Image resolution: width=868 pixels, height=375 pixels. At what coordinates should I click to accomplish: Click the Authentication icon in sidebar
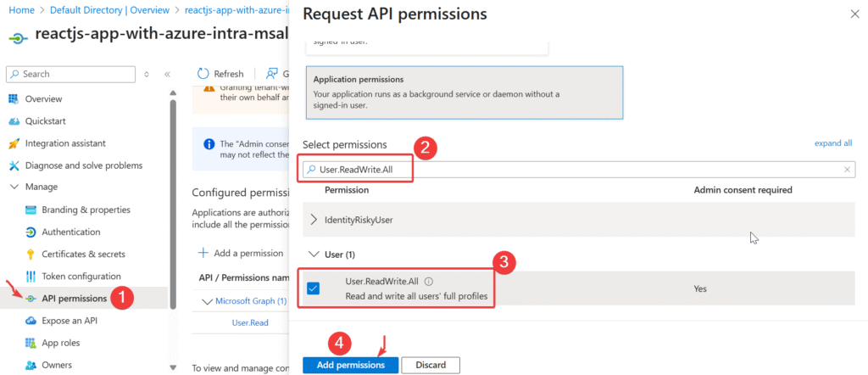click(x=31, y=232)
